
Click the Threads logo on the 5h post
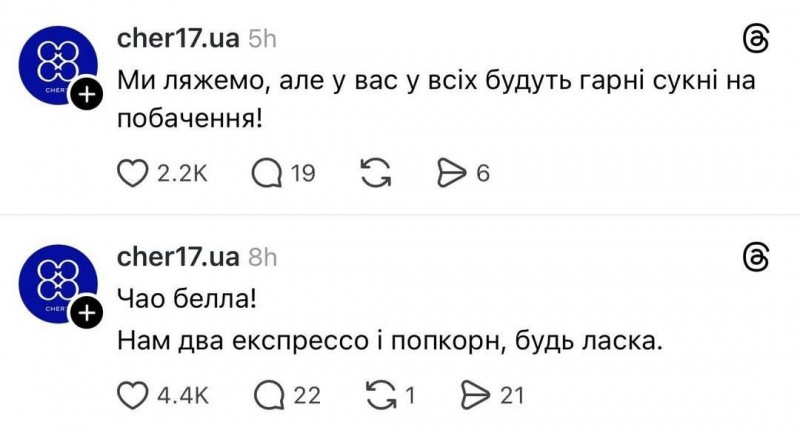(x=757, y=40)
